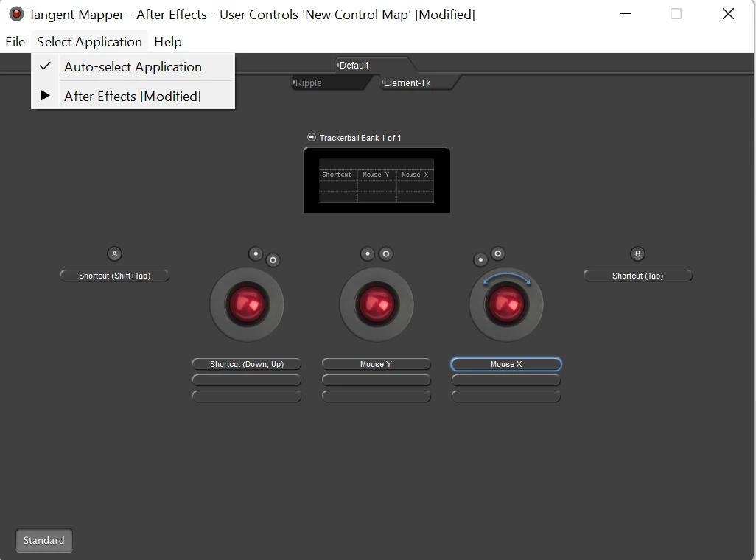Image resolution: width=756 pixels, height=560 pixels.
Task: Click Shortcut (Tab) mapping button
Action: [638, 276]
